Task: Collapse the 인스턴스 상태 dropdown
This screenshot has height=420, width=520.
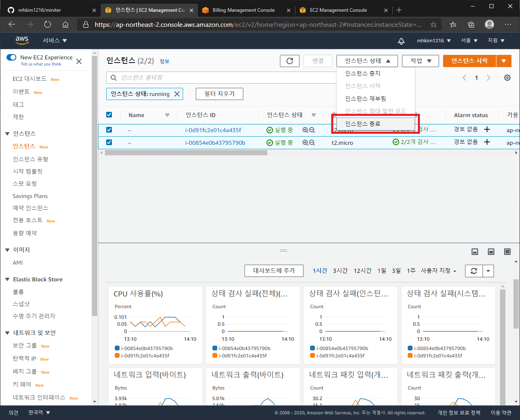Action: tap(367, 61)
